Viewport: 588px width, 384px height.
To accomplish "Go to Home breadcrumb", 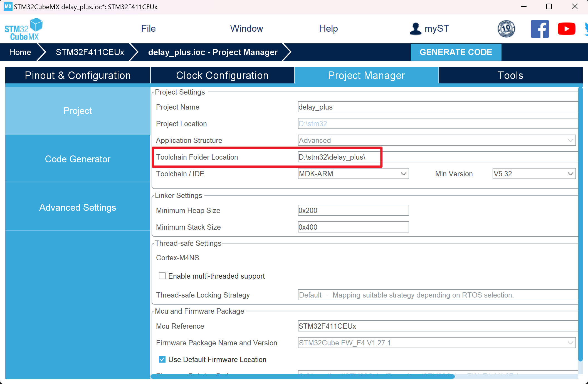I will [x=20, y=52].
